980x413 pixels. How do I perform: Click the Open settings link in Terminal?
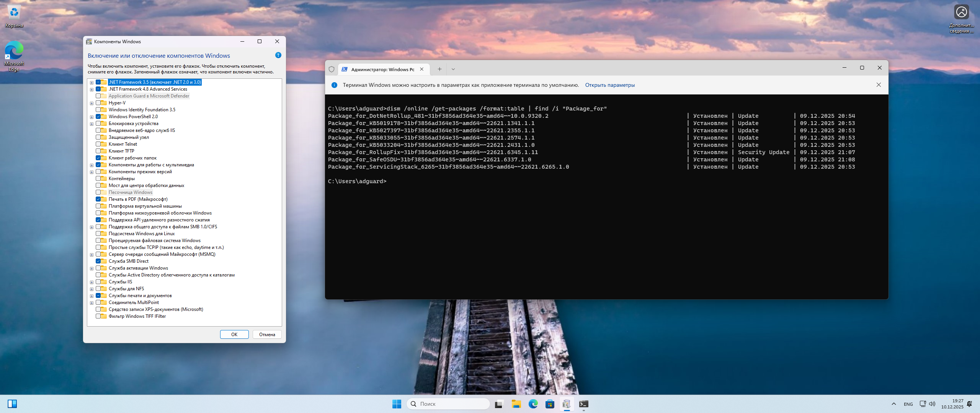coord(609,85)
